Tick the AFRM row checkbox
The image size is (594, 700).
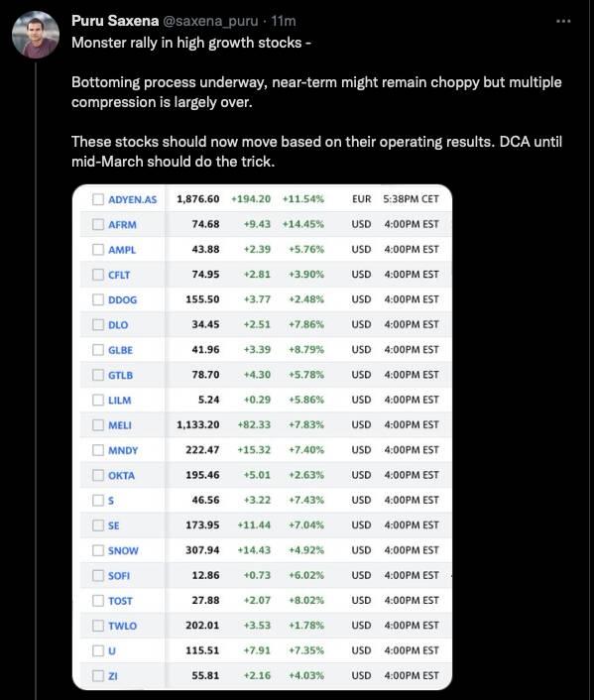[98, 224]
